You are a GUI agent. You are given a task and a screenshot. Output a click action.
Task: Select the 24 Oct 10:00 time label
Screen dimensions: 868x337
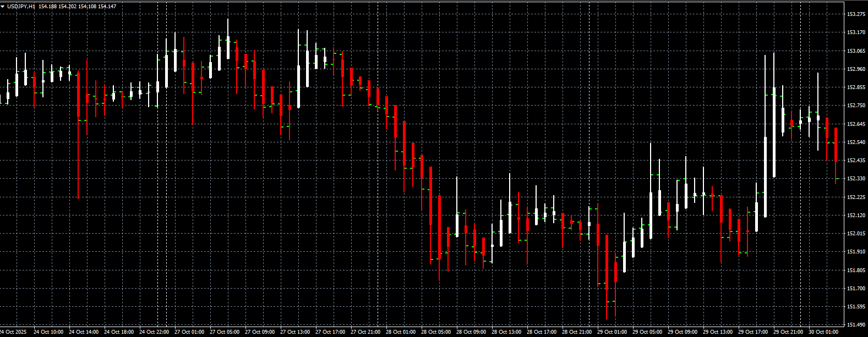point(48,332)
